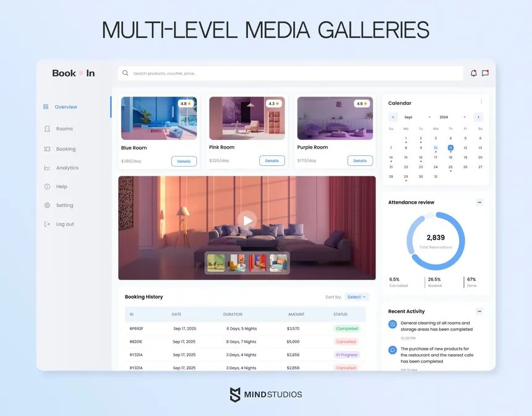Go to previous month in calendar

393,117
